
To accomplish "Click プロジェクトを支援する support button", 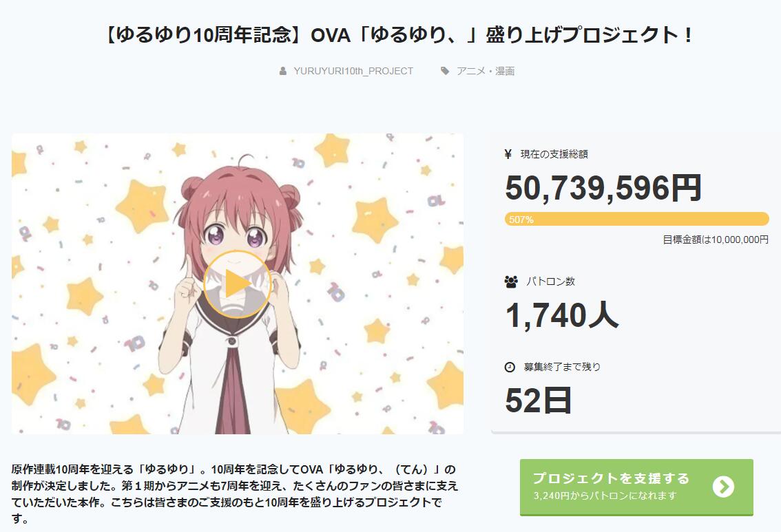I will pyautogui.click(x=636, y=487).
